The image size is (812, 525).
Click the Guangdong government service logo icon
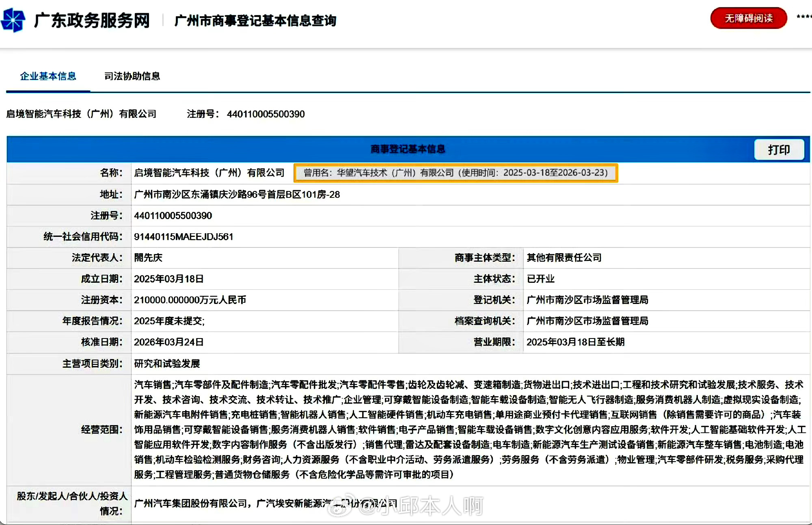(13, 20)
